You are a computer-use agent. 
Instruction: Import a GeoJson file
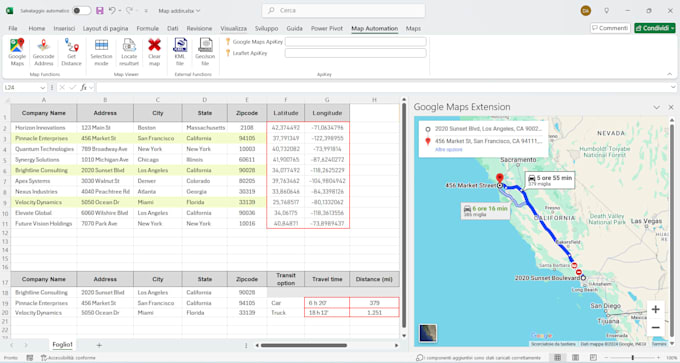205,52
